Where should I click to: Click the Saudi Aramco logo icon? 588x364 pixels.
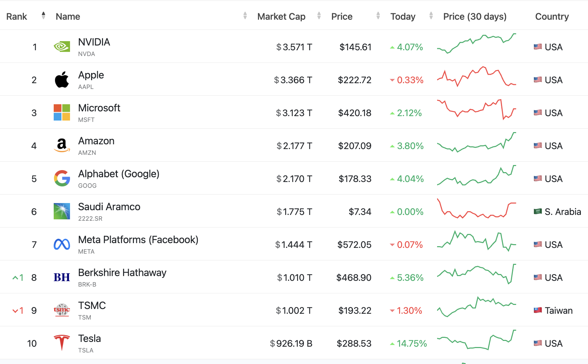tap(62, 211)
